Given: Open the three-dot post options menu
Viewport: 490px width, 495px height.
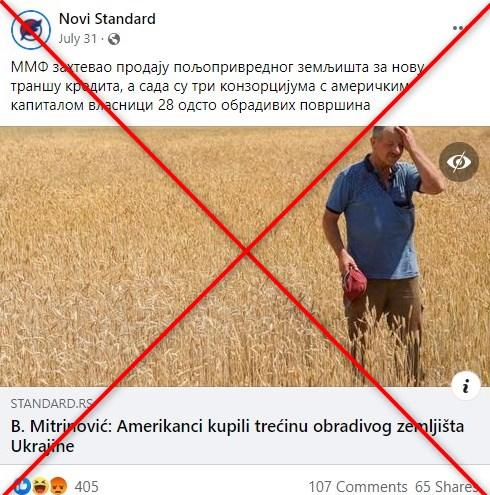Looking at the screenshot, I should (x=459, y=28).
